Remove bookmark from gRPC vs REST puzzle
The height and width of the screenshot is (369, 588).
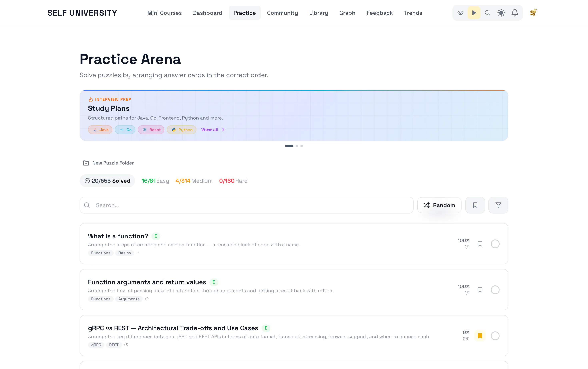[480, 336]
